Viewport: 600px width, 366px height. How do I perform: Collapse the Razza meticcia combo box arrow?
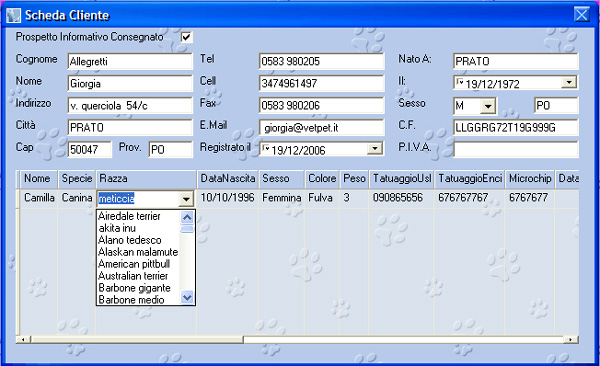[x=186, y=199]
